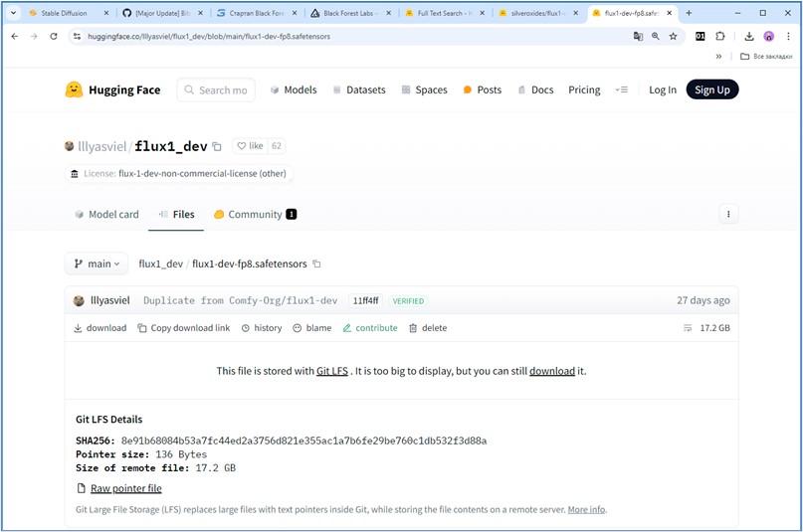Open the browser extensions puzzle icon

pyautogui.click(x=720, y=36)
